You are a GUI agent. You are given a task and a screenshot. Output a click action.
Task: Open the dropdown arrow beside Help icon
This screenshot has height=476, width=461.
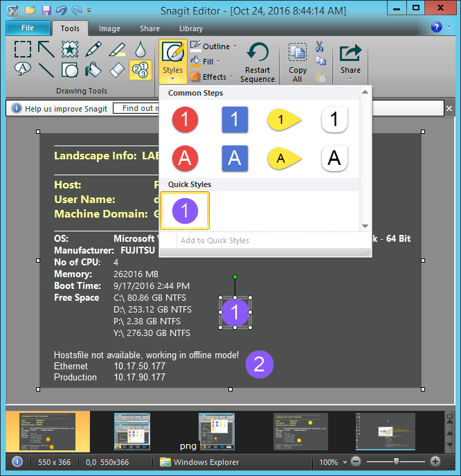click(x=449, y=27)
